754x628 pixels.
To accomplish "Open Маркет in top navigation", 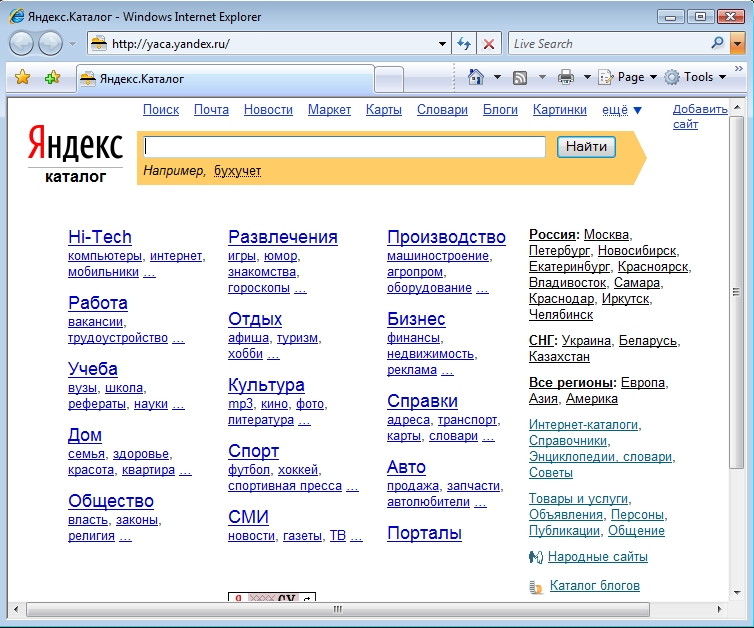I will tap(329, 110).
